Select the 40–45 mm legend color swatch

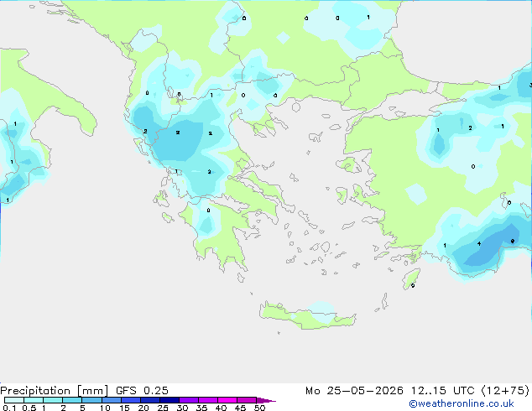pyautogui.click(x=227, y=400)
